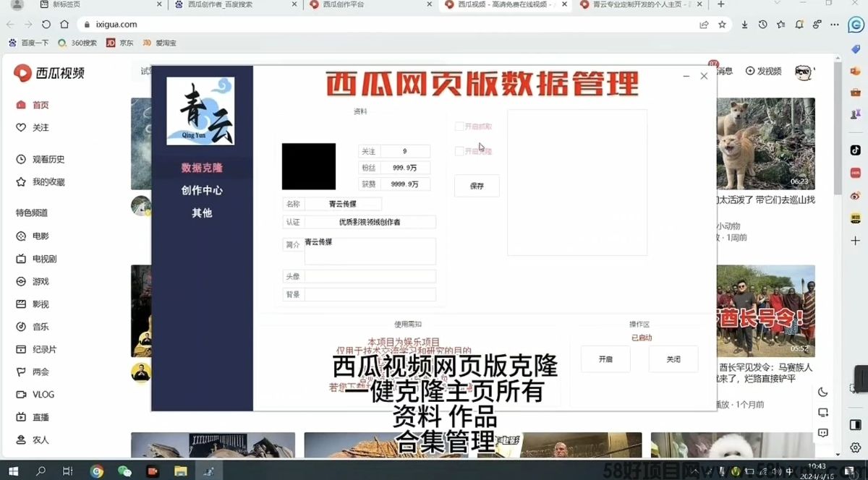Open the user avatar profile menu
Viewport: 868px width, 480px height.
803,72
